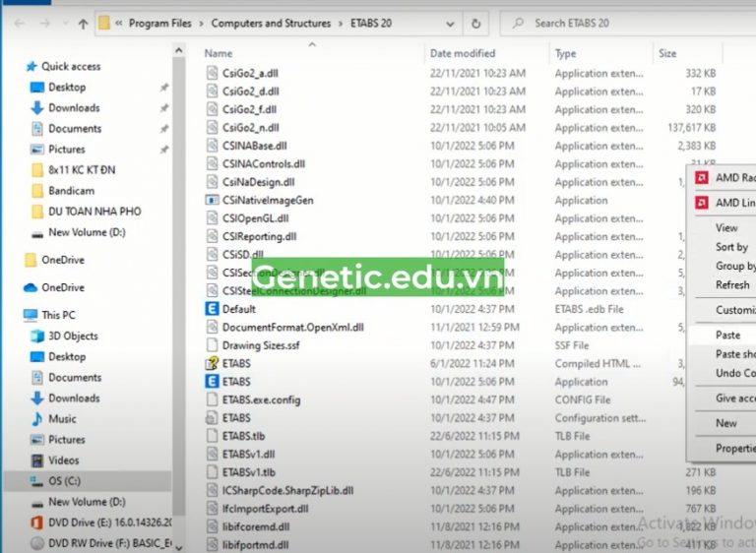Refresh the ETABS 20 folder

(x=475, y=24)
